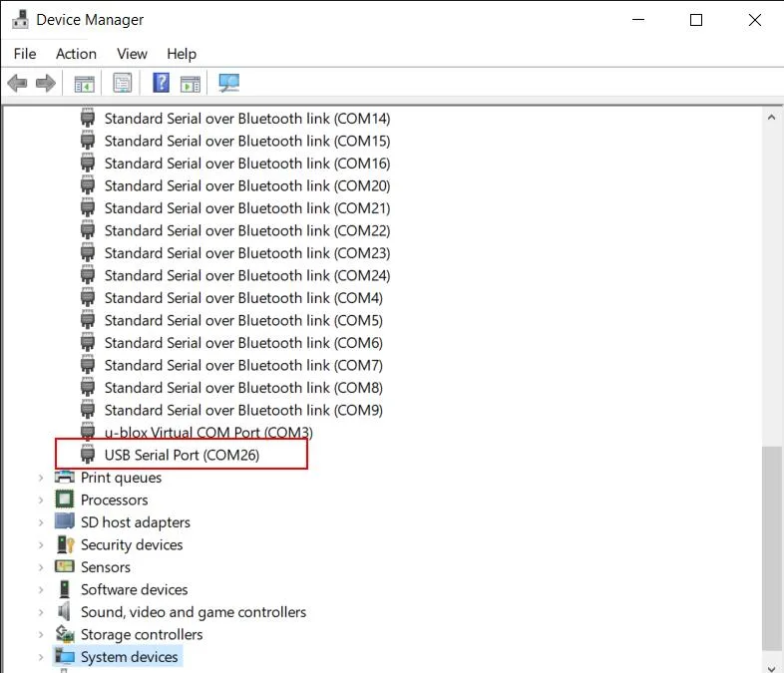The image size is (784, 673).
Task: Select Standard Serial over Bluetooth link (COM6)
Action: pos(243,343)
